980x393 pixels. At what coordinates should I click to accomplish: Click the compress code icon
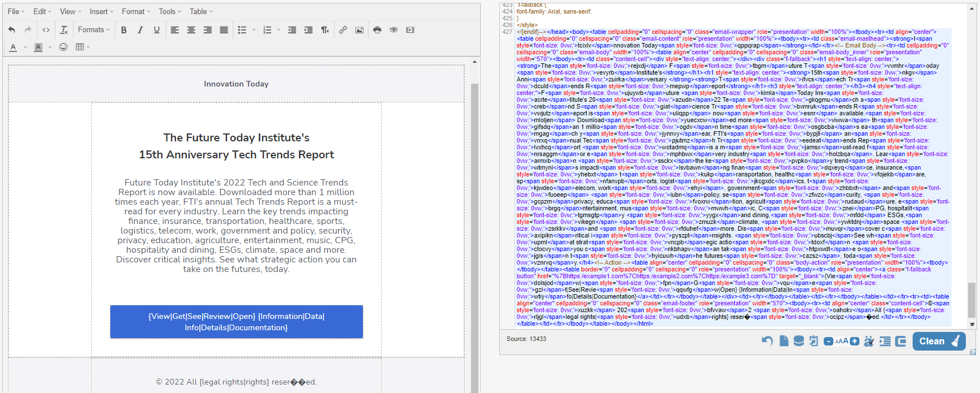pyautogui.click(x=901, y=341)
